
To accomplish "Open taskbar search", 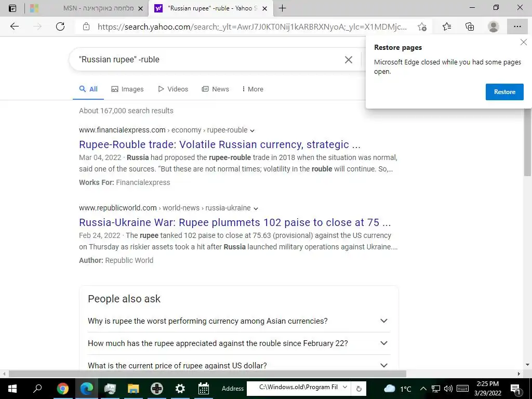I will coord(37,389).
